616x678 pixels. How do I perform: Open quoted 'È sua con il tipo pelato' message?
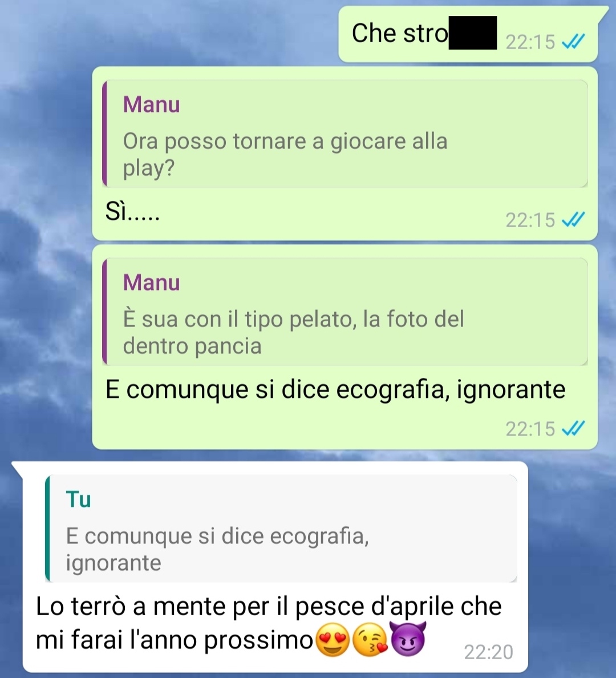coord(345,312)
